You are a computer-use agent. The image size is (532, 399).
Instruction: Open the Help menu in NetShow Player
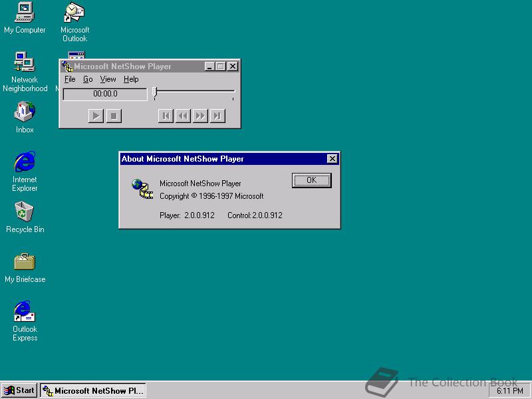(131, 79)
